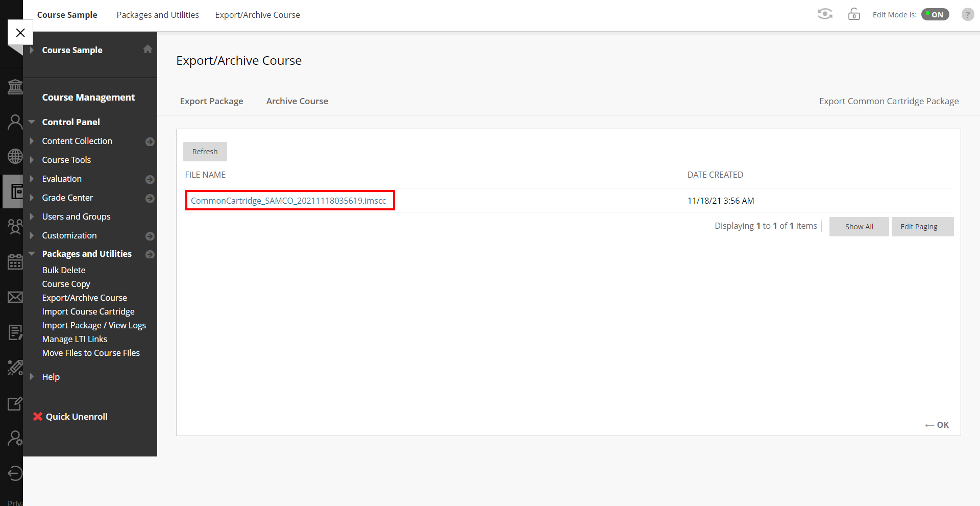Open Bulk Delete in sidebar

pyautogui.click(x=64, y=270)
